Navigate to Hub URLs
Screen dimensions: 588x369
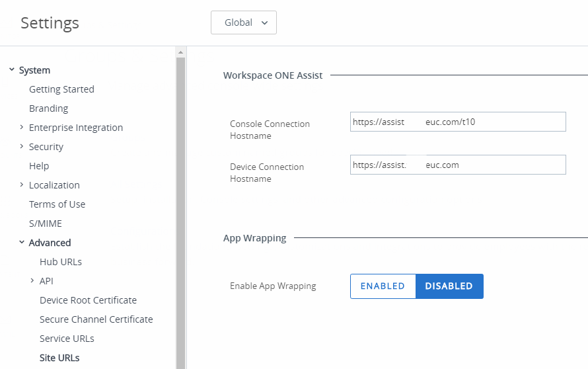61,262
